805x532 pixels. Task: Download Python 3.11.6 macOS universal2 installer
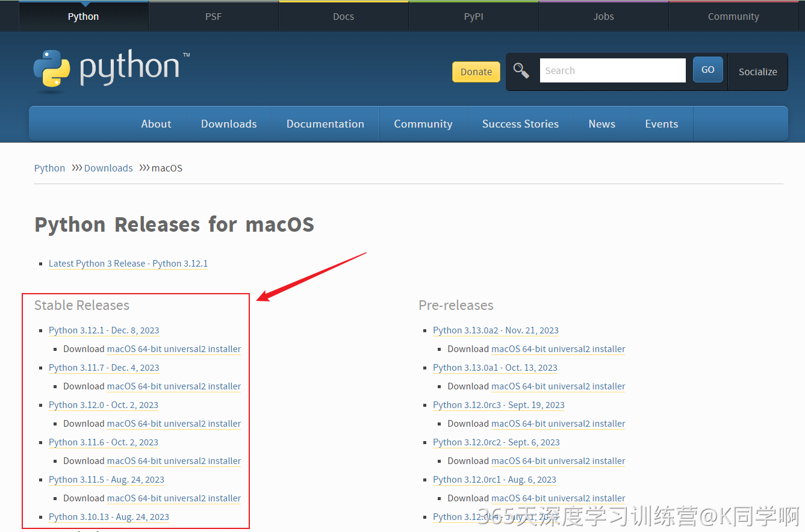click(x=174, y=461)
